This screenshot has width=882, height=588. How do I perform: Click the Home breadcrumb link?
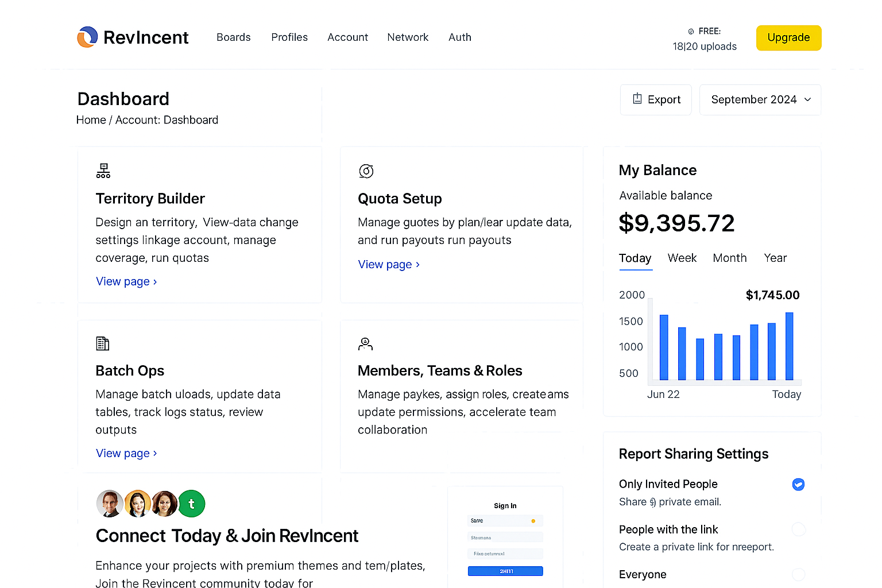pyautogui.click(x=91, y=120)
